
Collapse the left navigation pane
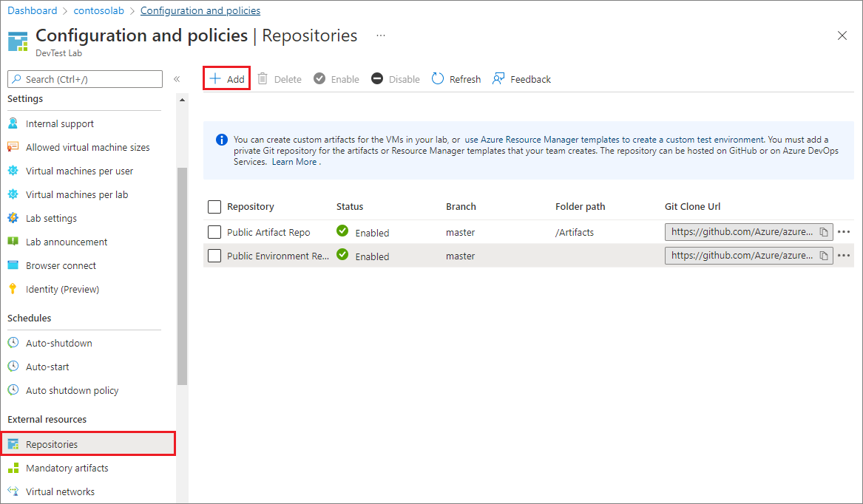coord(177,78)
